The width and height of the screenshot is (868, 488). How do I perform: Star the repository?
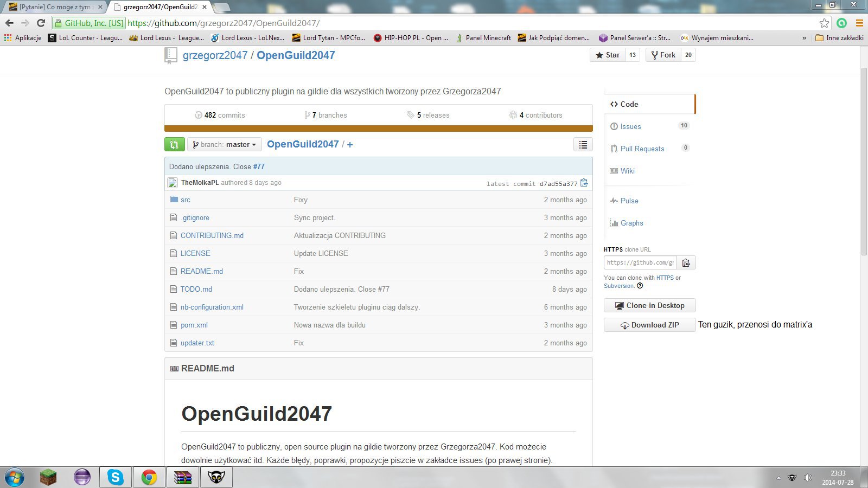608,55
